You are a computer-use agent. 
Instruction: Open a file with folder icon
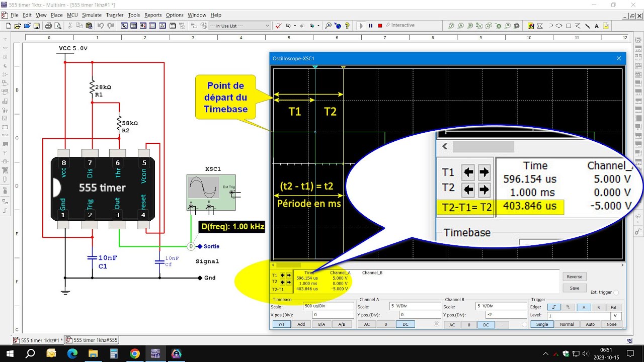coord(17,25)
